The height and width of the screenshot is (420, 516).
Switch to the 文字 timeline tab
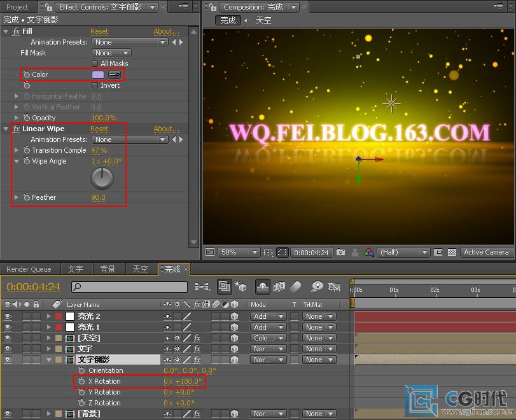tap(75, 269)
